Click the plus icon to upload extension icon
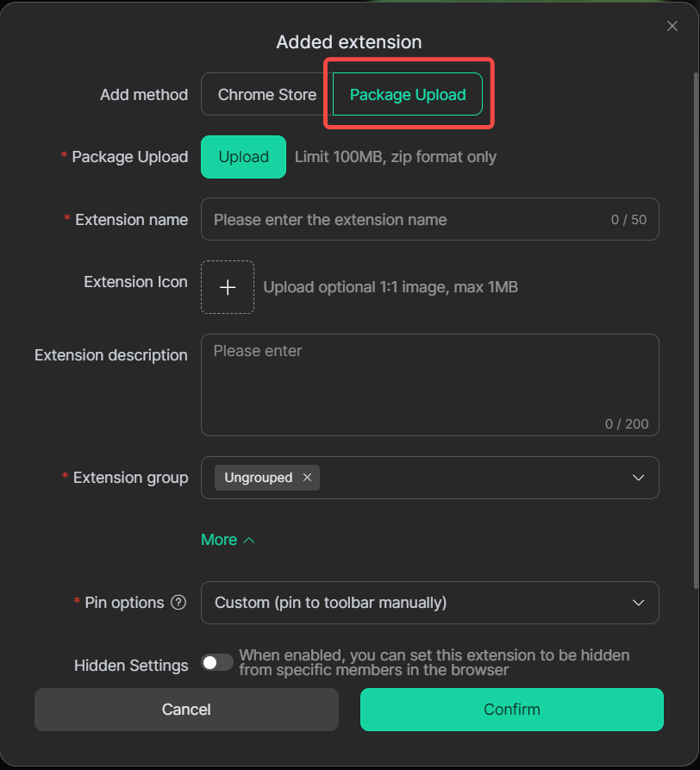Screen dimensions: 700x770 coord(228,287)
